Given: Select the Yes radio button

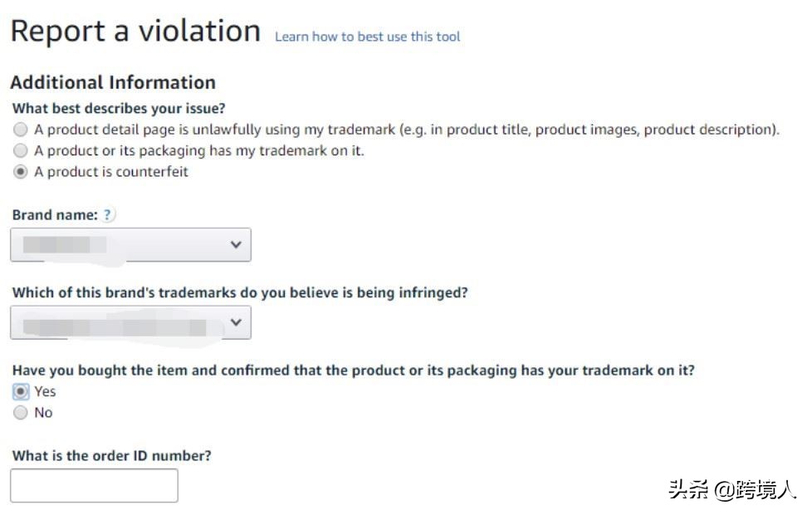Looking at the screenshot, I should click(21, 391).
